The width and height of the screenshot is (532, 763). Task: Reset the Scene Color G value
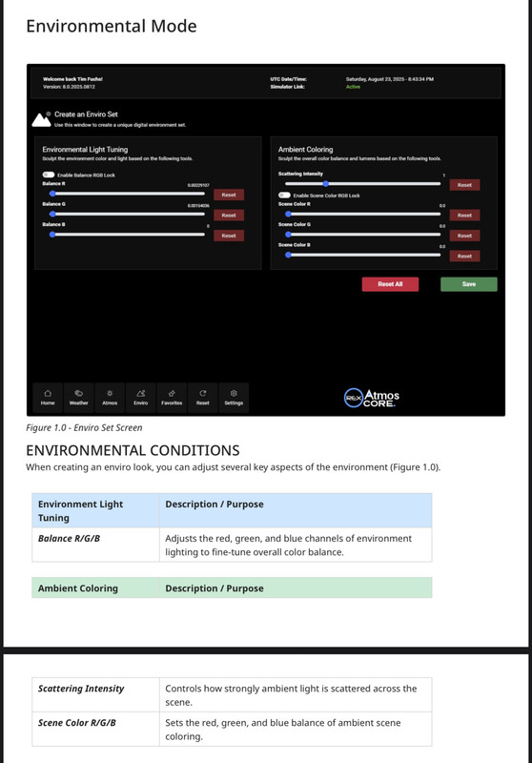coord(464,236)
